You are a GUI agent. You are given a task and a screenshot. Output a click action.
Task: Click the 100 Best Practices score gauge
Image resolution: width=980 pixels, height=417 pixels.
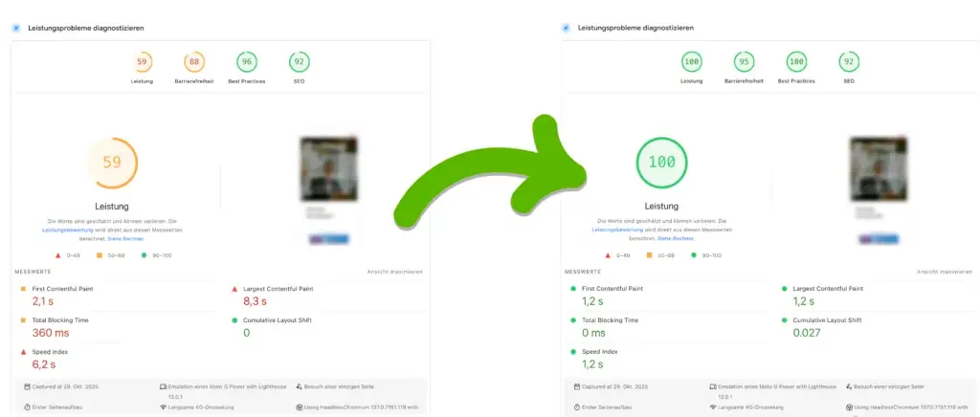797,62
